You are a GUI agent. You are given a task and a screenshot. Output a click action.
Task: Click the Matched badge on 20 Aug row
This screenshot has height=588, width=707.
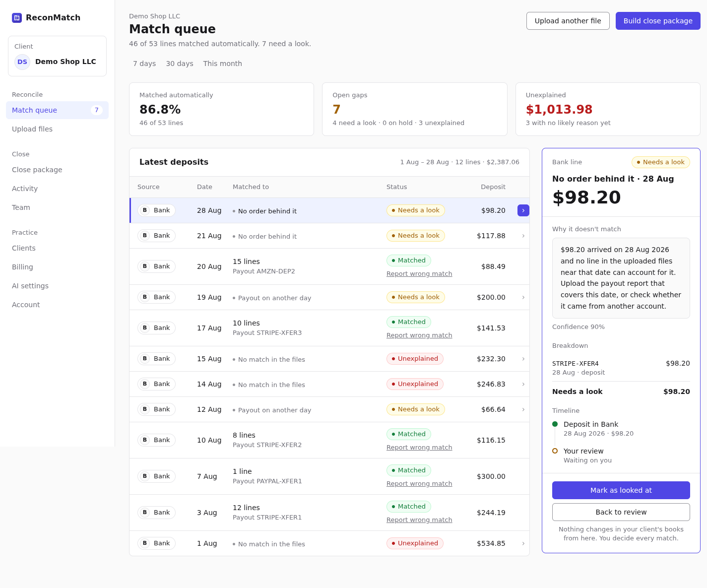point(409,261)
